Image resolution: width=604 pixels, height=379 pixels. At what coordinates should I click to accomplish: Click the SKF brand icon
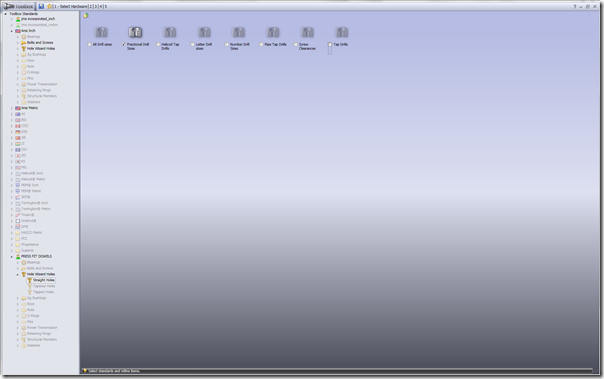pyautogui.click(x=18, y=197)
